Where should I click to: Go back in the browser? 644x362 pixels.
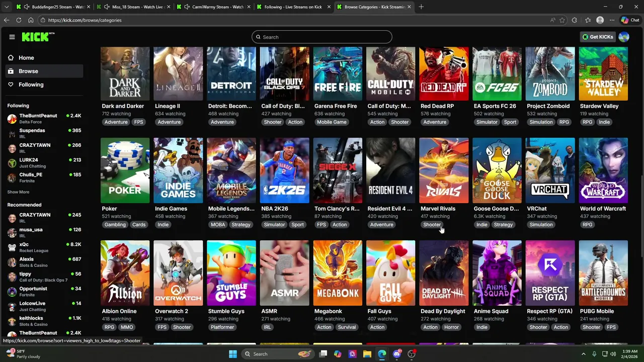point(7,20)
